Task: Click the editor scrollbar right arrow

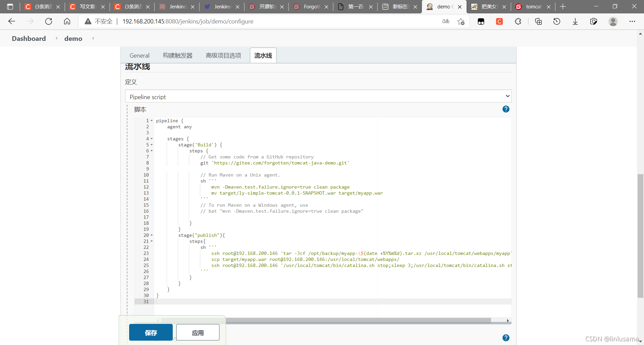Action: pyautogui.click(x=508, y=321)
